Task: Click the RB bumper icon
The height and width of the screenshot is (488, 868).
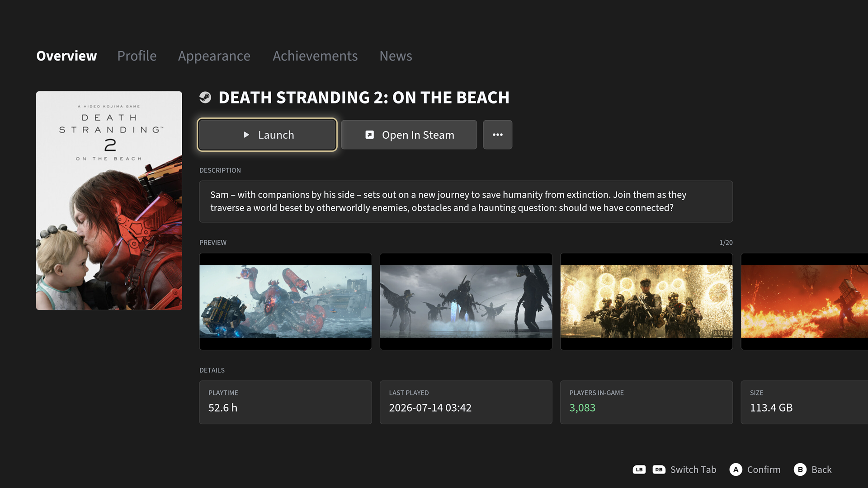Action: [x=659, y=470]
